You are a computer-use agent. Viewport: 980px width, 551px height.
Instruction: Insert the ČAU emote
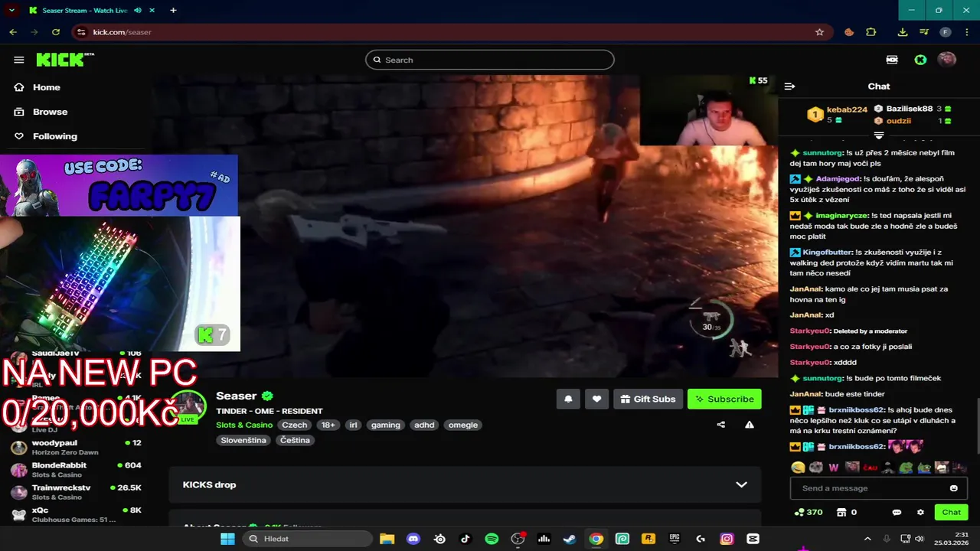tap(870, 468)
